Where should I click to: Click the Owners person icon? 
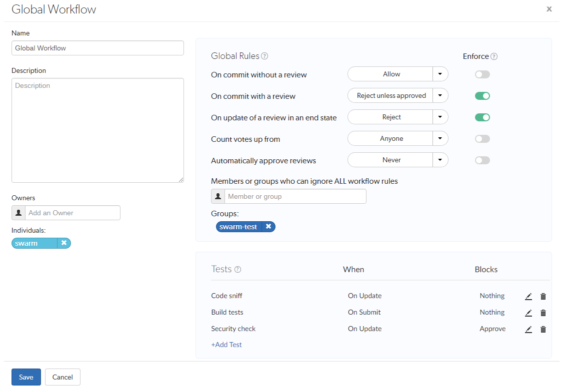point(18,213)
